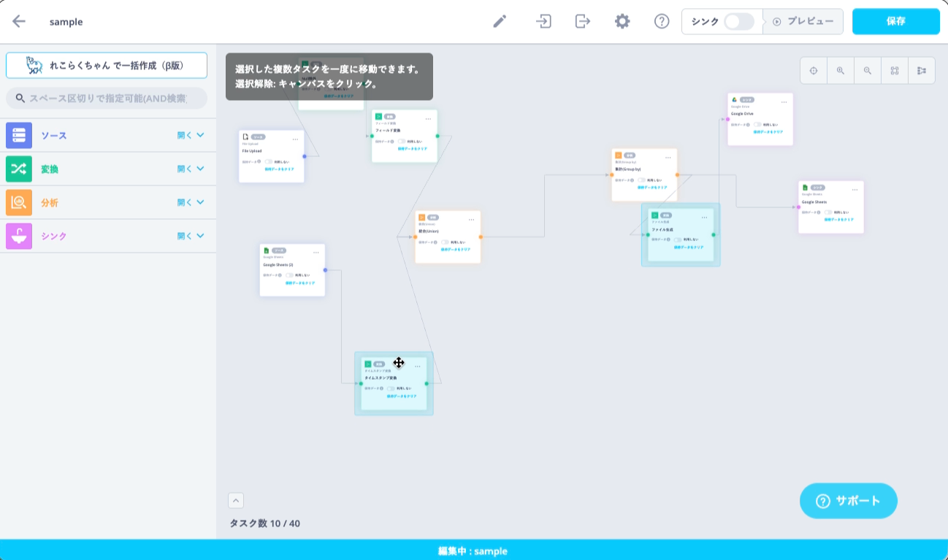948x560 pixels.
Task: Click the task search input field
Action: (107, 98)
